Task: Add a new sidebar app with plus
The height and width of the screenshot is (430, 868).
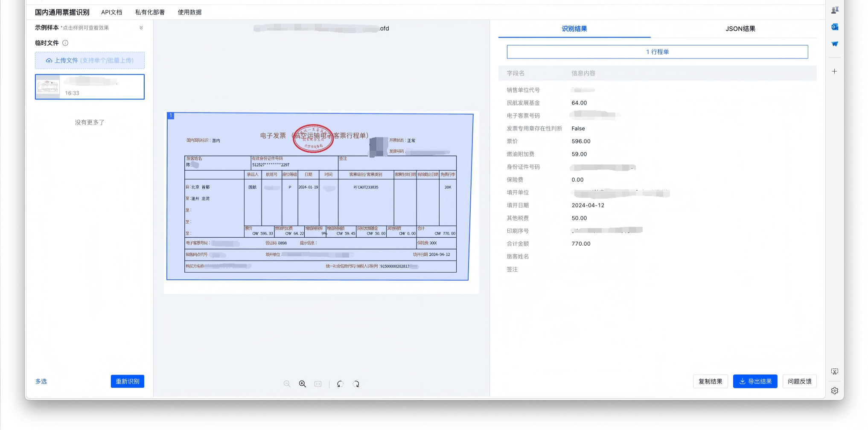Action: click(834, 71)
